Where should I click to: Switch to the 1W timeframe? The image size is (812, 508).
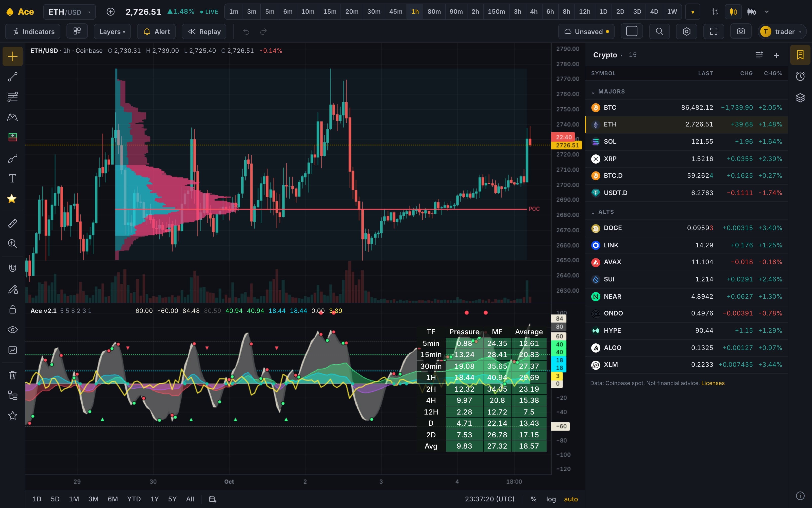672,12
